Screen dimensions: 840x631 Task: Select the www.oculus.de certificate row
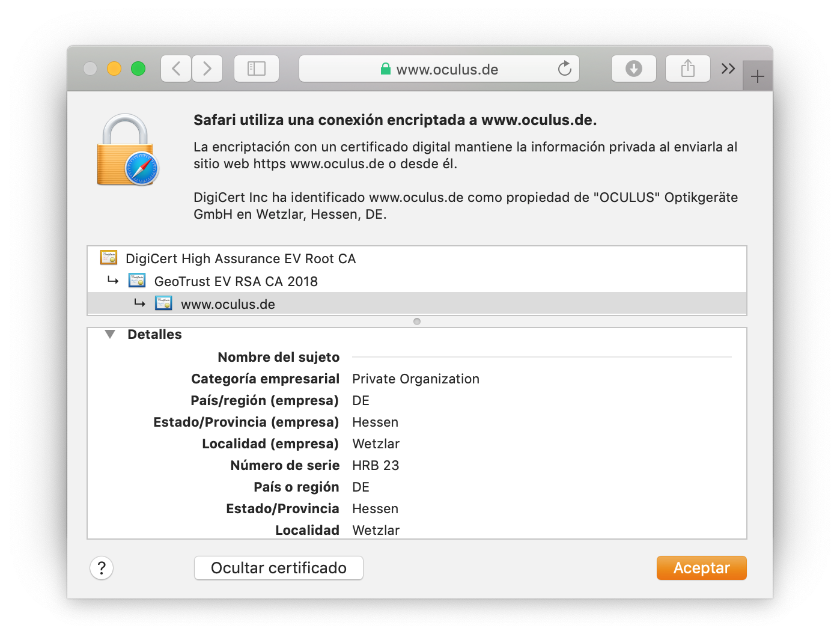(417, 304)
